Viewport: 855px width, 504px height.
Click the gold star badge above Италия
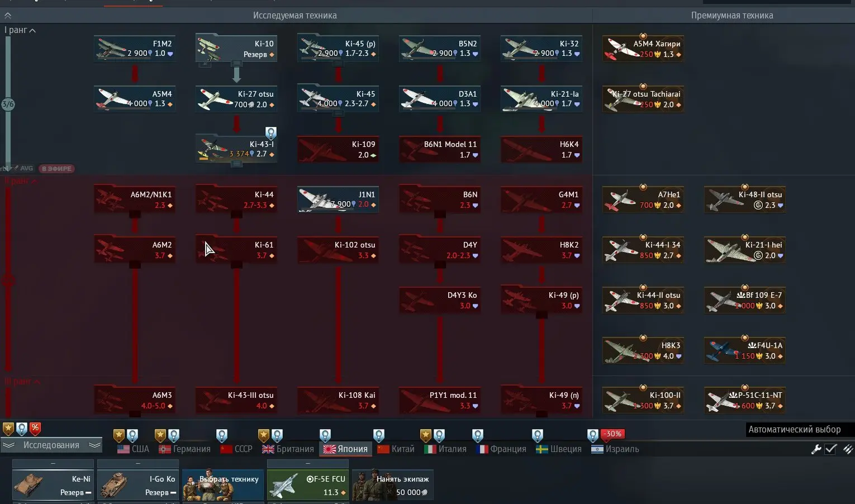426,435
